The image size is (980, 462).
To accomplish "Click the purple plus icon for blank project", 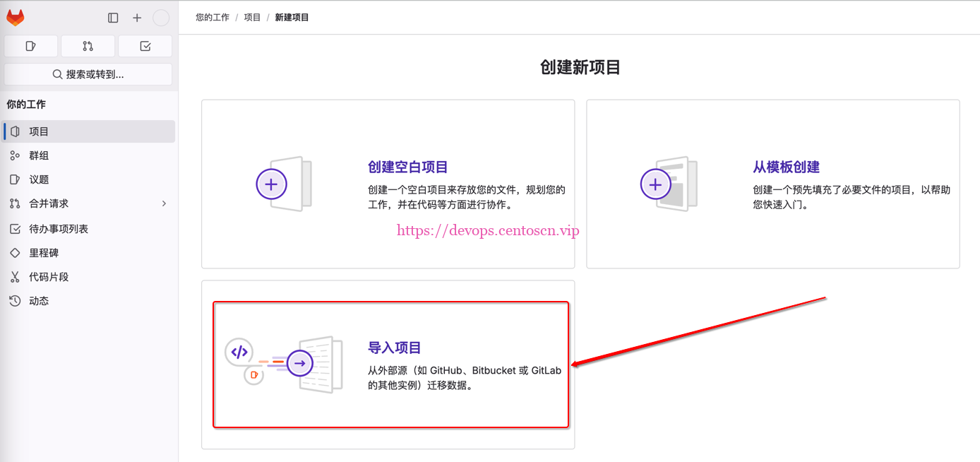I will coord(271,184).
